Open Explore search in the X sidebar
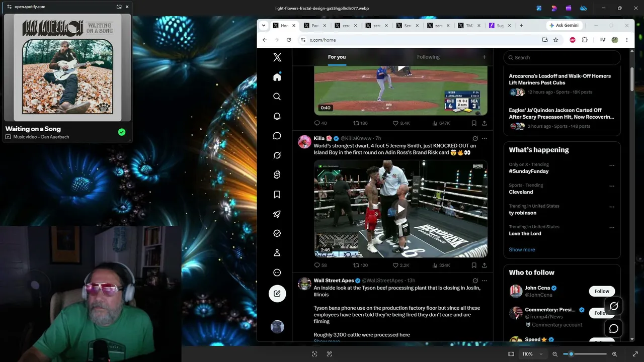Screen dimensions: 644x362 [277, 97]
